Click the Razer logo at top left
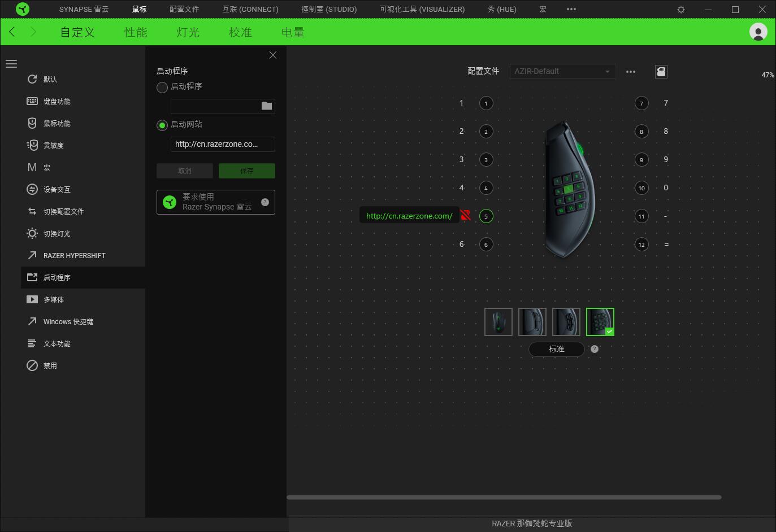The height and width of the screenshot is (532, 776). [x=23, y=9]
